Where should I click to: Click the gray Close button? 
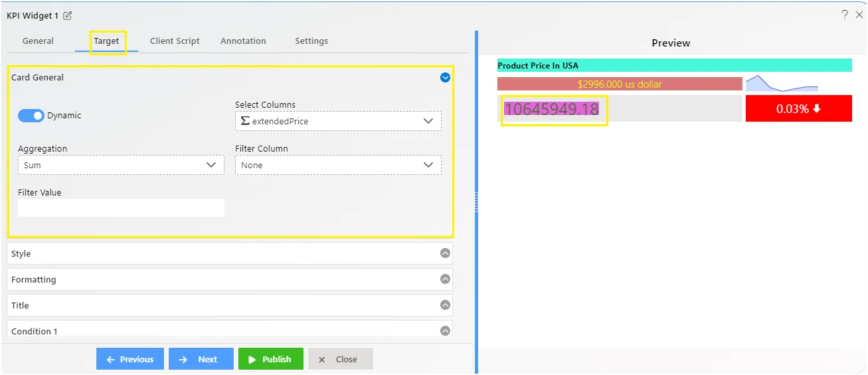tap(340, 359)
